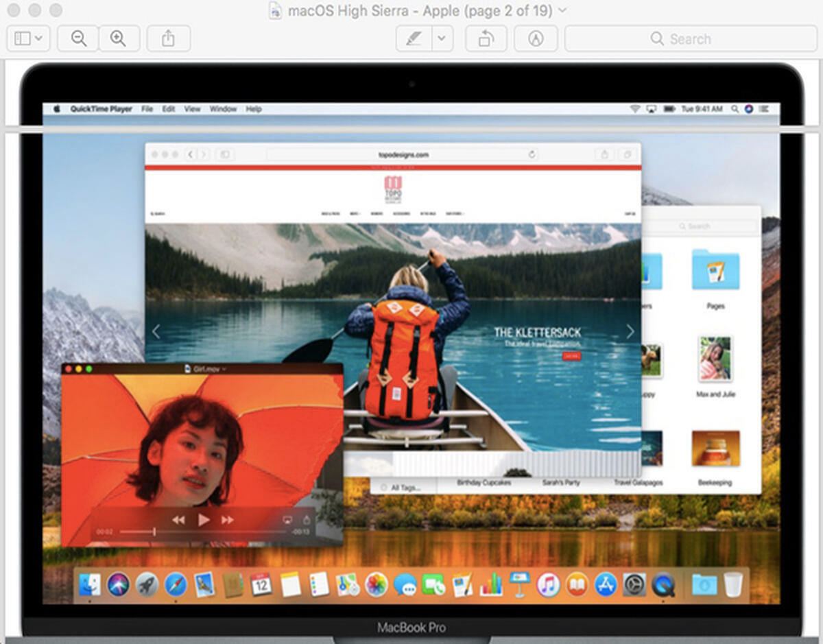This screenshot has height=644, width=823.
Task: Open iBooks in the Dock
Action: tap(577, 584)
